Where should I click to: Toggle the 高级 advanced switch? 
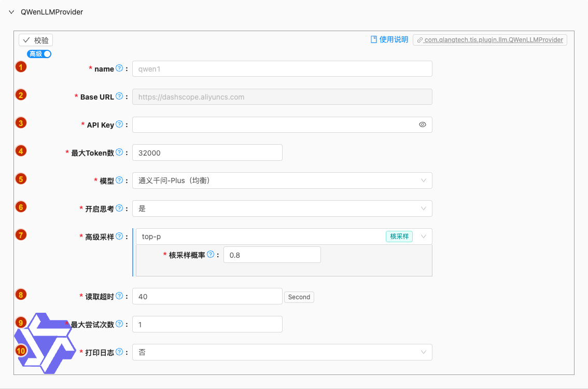tap(39, 54)
